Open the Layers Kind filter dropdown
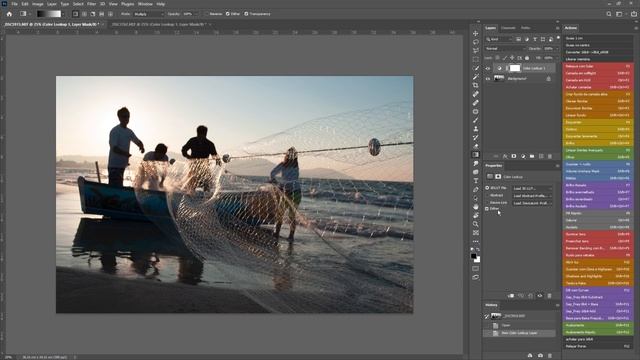Viewport: 640px width, 360px height. coord(499,39)
